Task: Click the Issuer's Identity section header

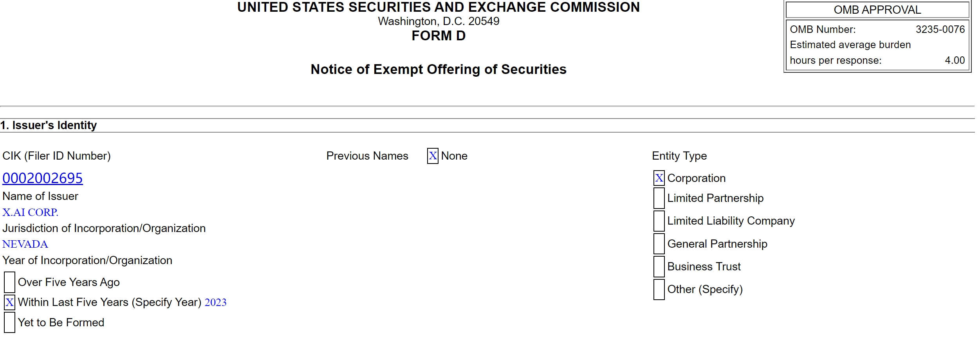Action: 49,126
